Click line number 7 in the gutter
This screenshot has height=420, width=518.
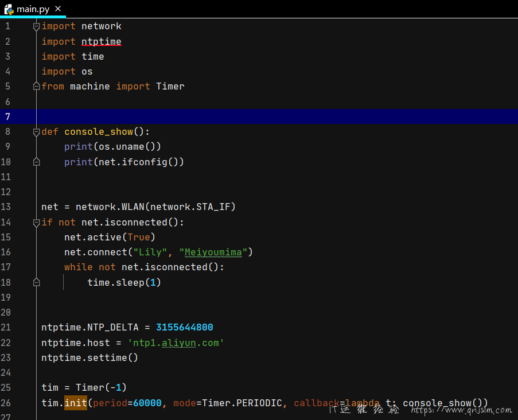7,116
